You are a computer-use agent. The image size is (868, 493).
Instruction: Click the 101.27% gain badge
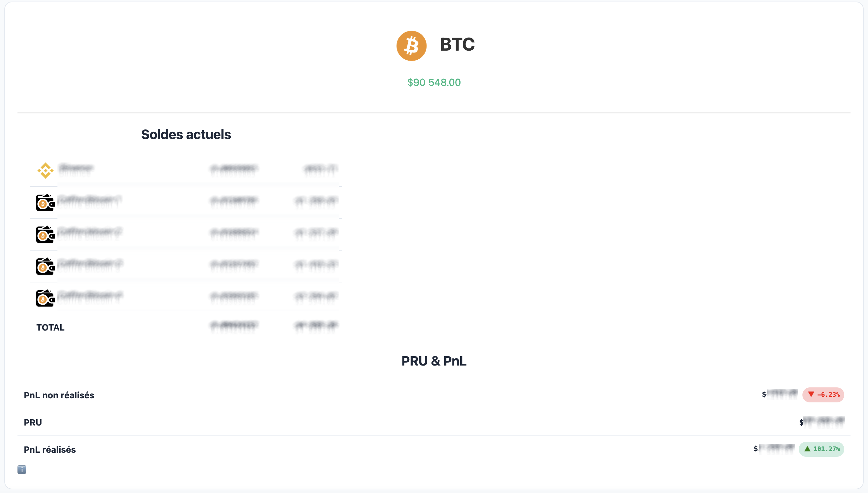[822, 449]
